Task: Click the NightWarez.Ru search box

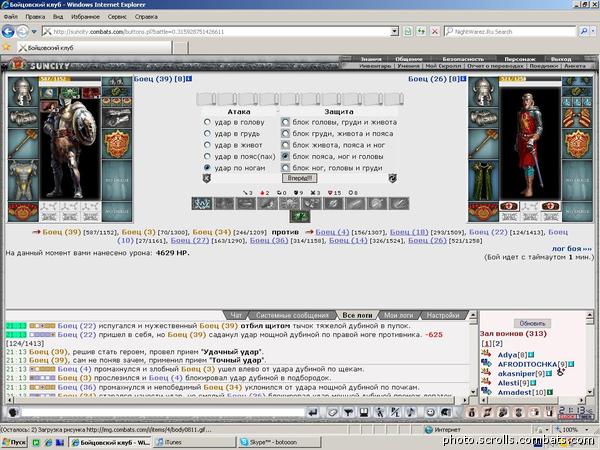Action: [x=510, y=31]
